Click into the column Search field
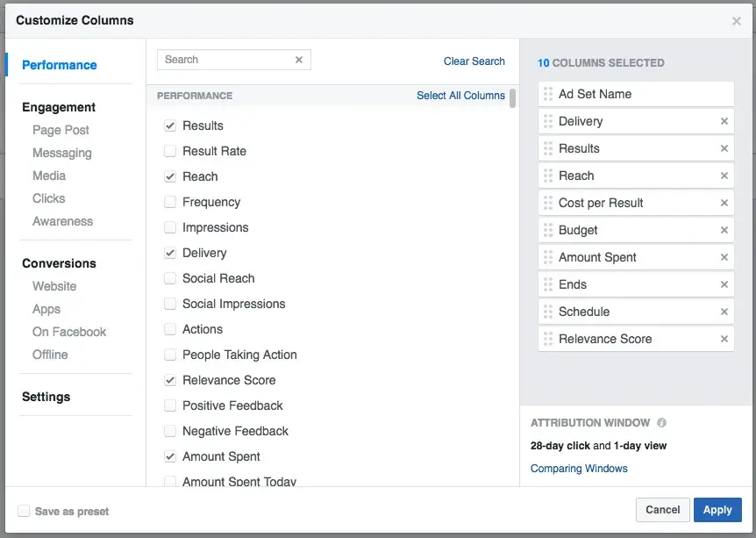 [226, 60]
